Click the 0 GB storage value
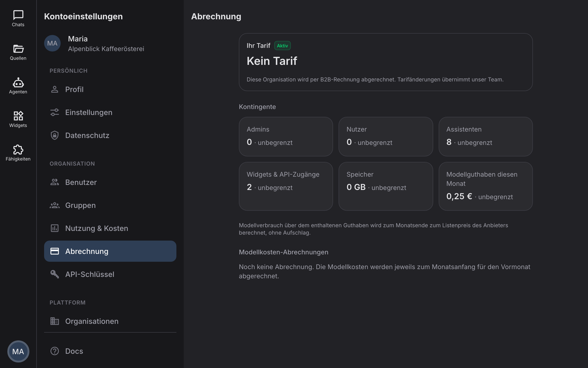Screen dimensions: 588x368 click(x=356, y=187)
